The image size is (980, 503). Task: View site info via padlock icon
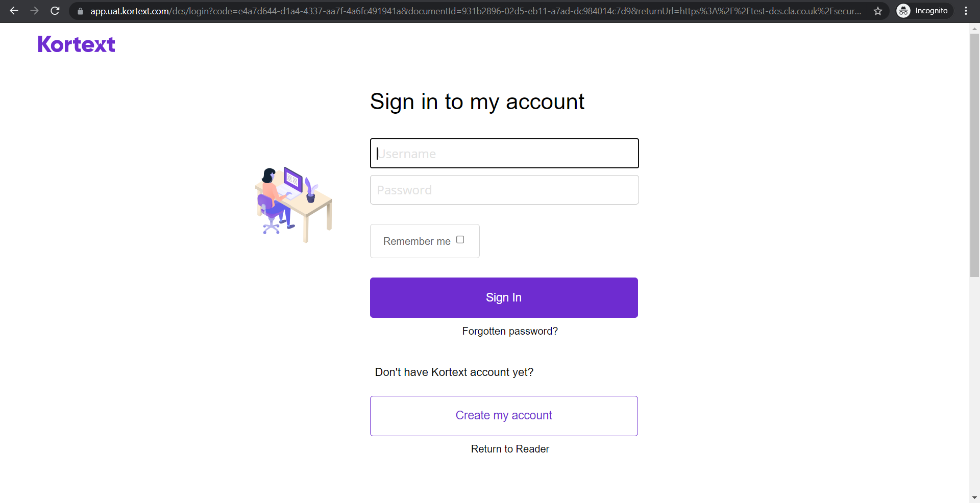(80, 11)
